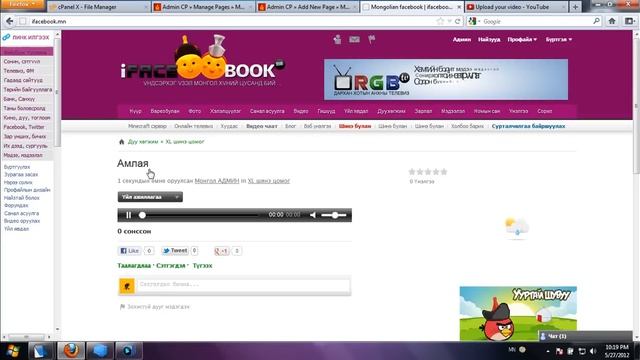Click the Найзууд link in the header
Screen dimensions: 640x360
coord(489,40)
